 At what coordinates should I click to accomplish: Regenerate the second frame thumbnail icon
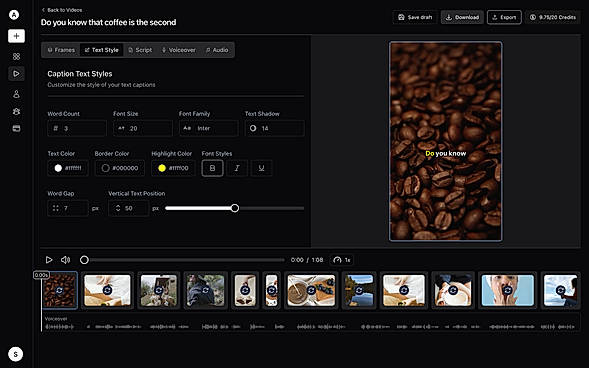tap(107, 291)
